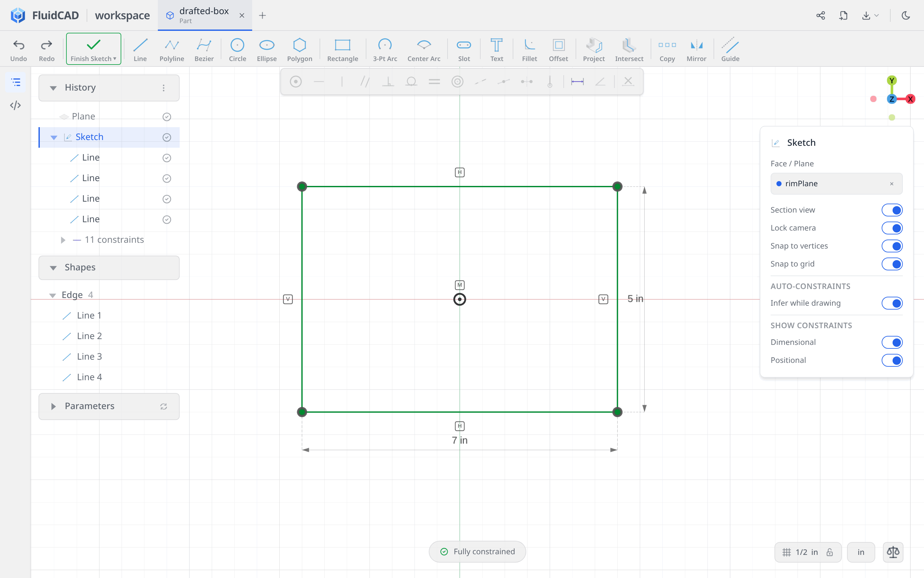Viewport: 924px width, 578px height.
Task: Activate the Fillet tool
Action: click(x=530, y=49)
